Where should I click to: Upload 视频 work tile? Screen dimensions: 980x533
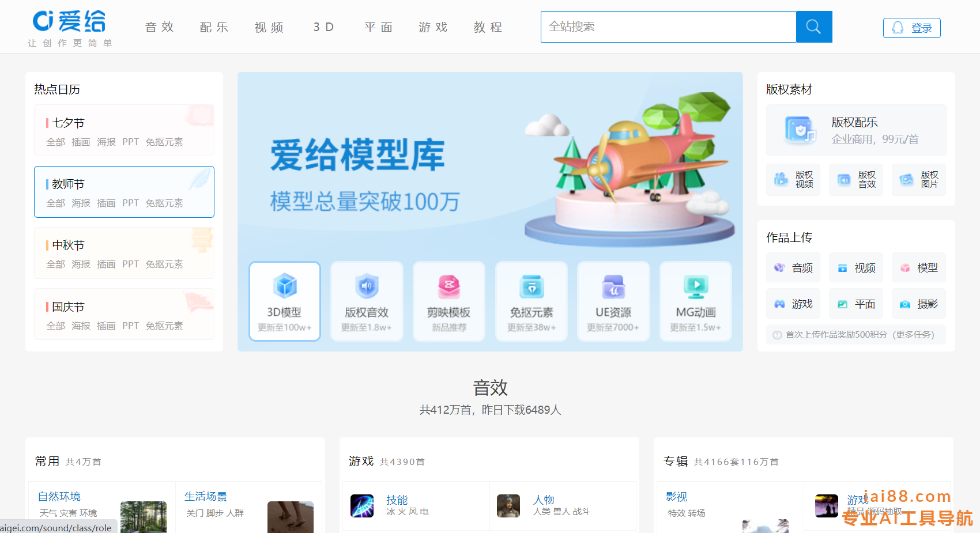tap(856, 267)
